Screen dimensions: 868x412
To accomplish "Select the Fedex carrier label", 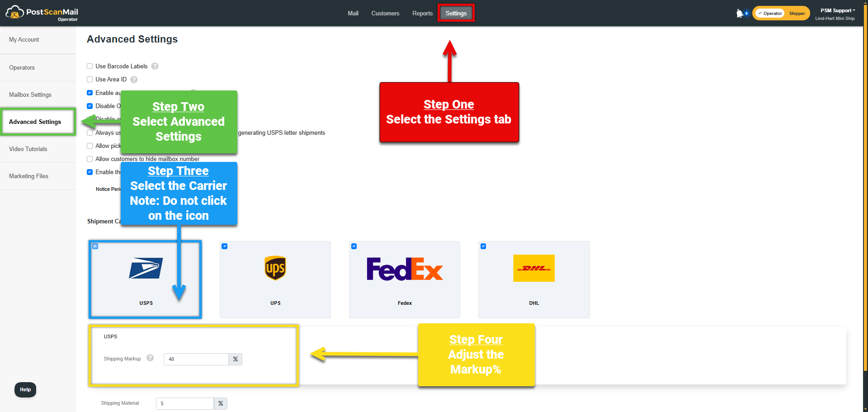I will [405, 303].
